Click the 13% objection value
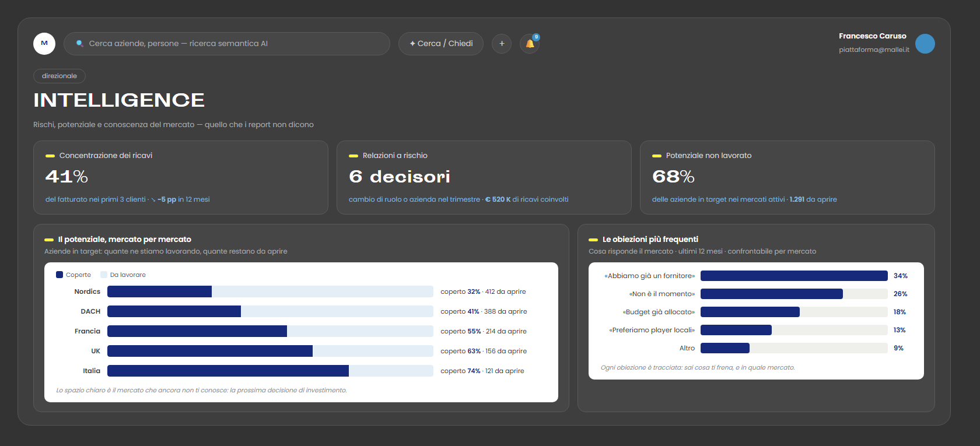The height and width of the screenshot is (446, 980). (x=900, y=330)
